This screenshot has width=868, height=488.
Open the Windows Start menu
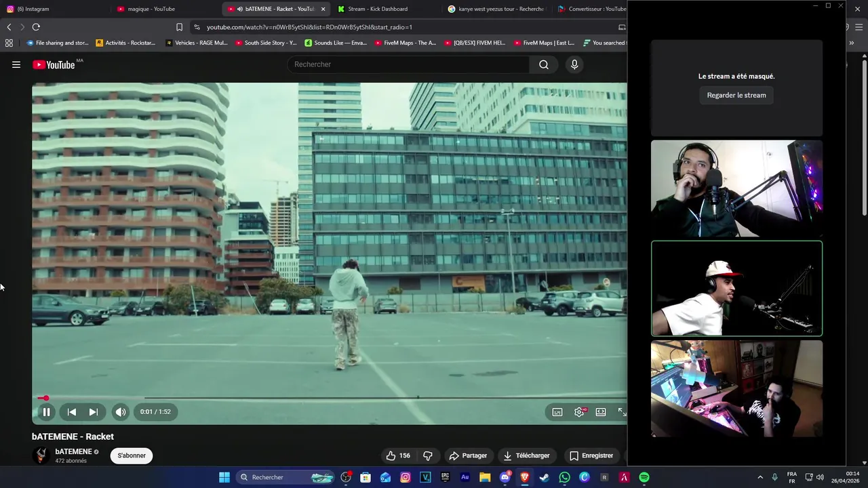pyautogui.click(x=224, y=477)
